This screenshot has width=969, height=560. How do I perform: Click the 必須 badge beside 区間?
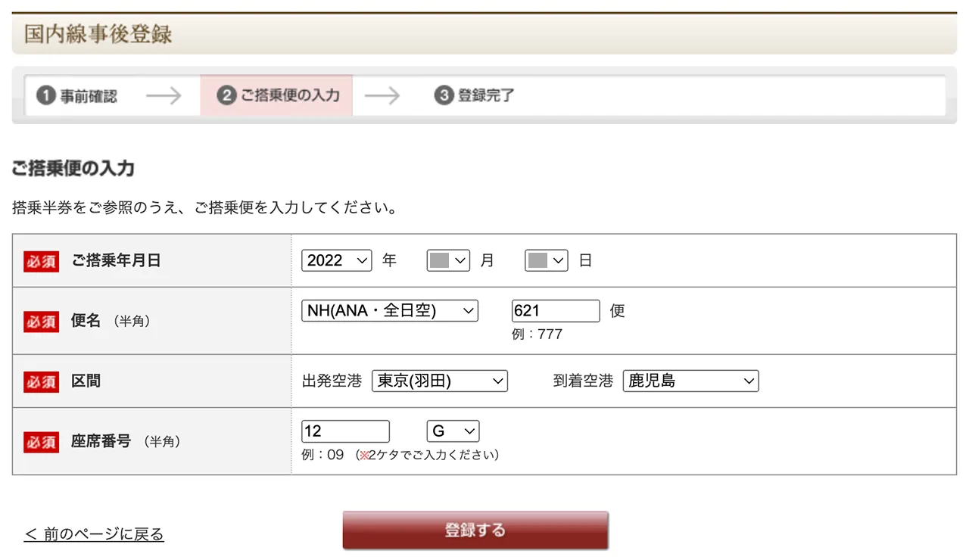pyautogui.click(x=41, y=381)
